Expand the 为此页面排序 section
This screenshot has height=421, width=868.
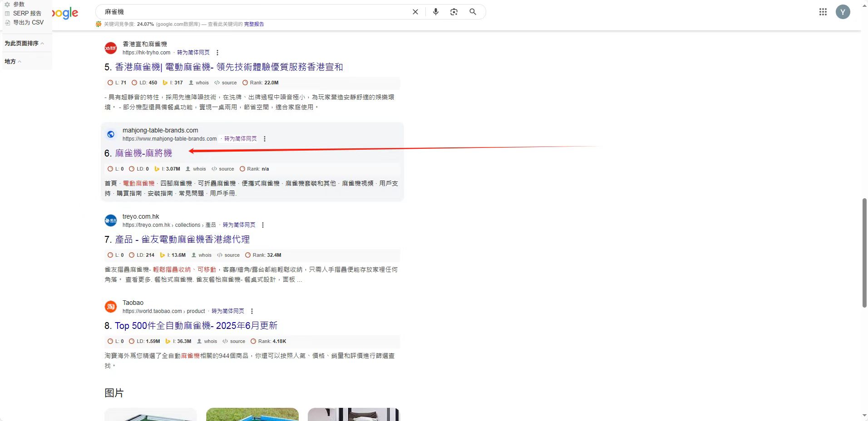point(24,44)
